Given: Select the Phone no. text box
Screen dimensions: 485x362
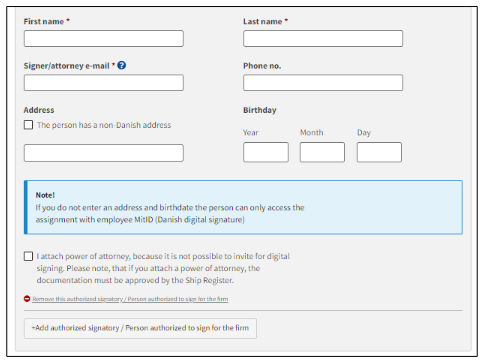Looking at the screenshot, I should pyautogui.click(x=323, y=83).
